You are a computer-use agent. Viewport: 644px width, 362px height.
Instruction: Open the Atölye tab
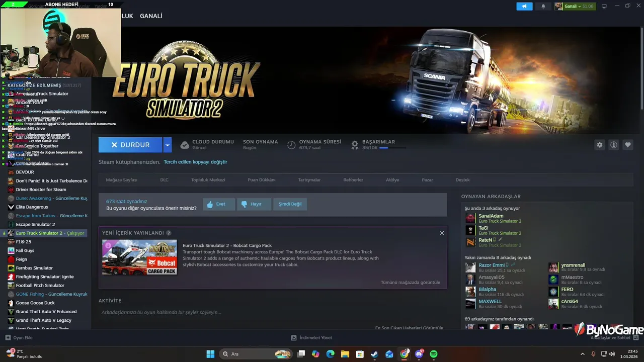click(392, 179)
